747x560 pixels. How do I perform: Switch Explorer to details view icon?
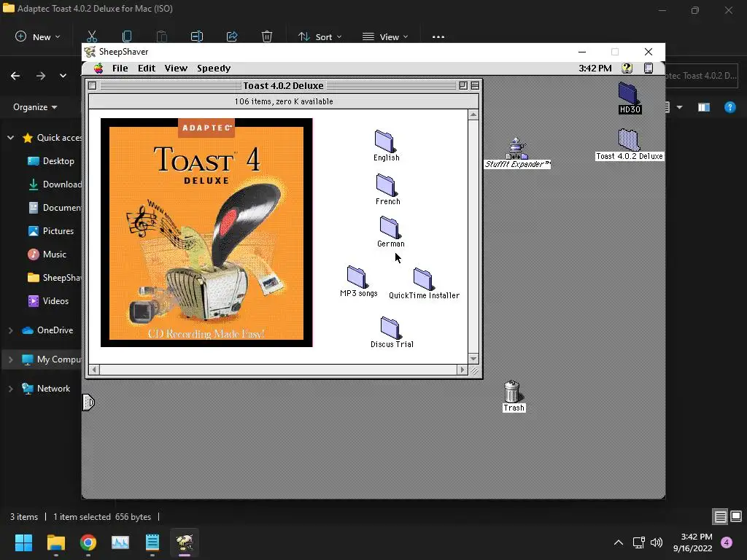(720, 516)
